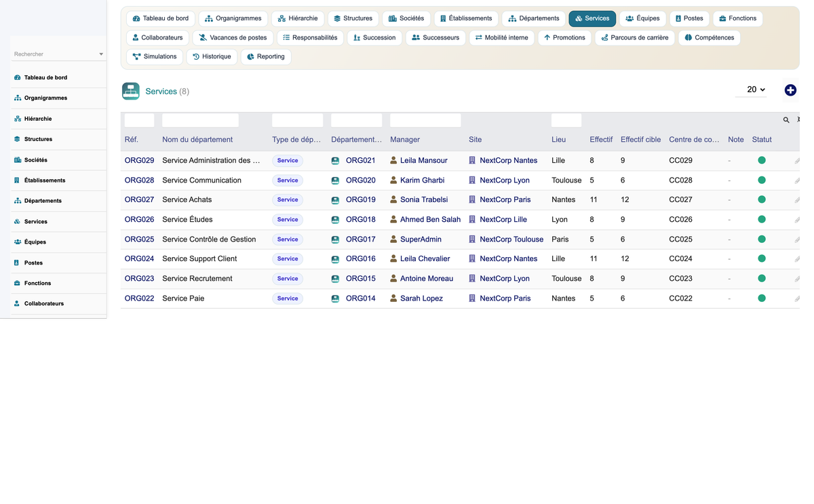Click the sidebar Collaborateurs person icon
The width and height of the screenshot is (814, 504).
(x=18, y=304)
